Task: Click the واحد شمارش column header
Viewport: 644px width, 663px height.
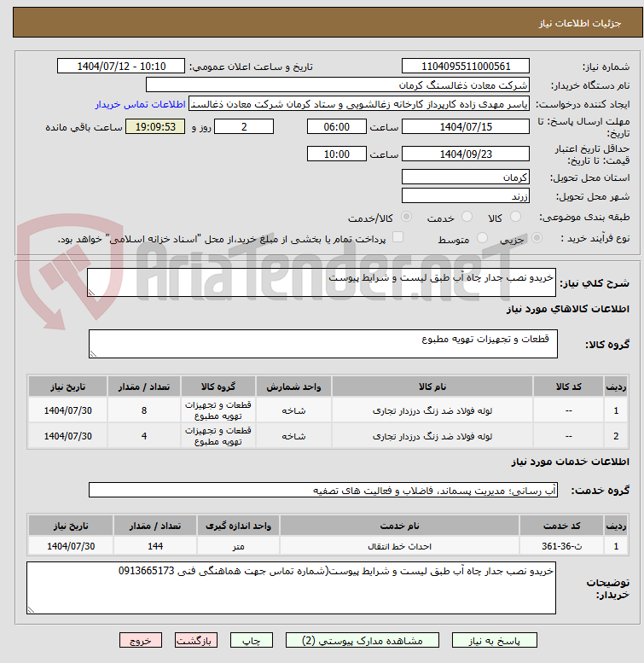Action: [293, 387]
